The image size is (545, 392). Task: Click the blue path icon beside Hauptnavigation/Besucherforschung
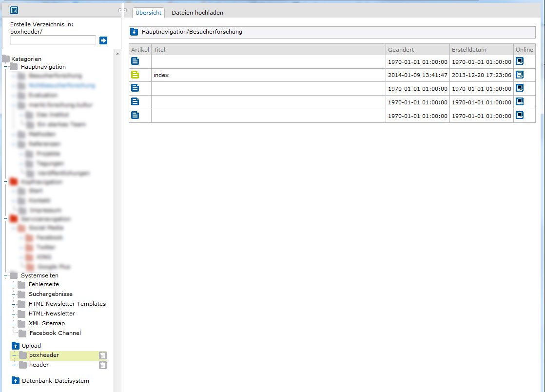[134, 32]
